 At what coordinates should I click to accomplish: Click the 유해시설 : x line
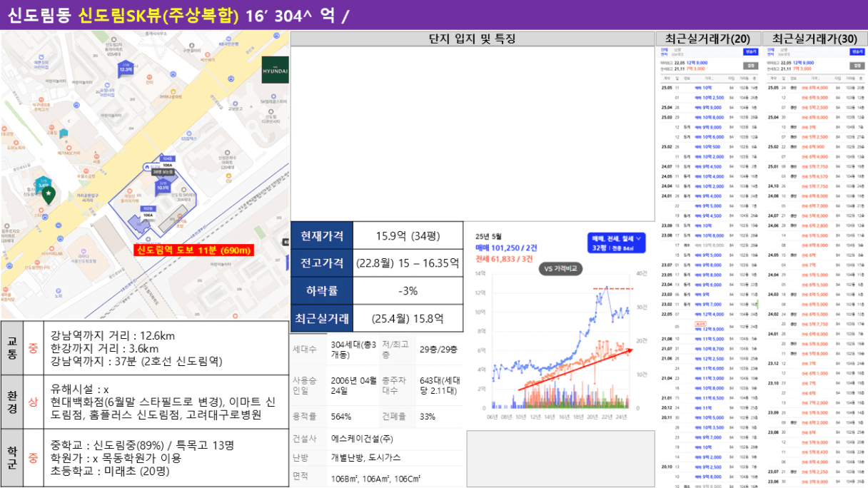[x=79, y=390]
